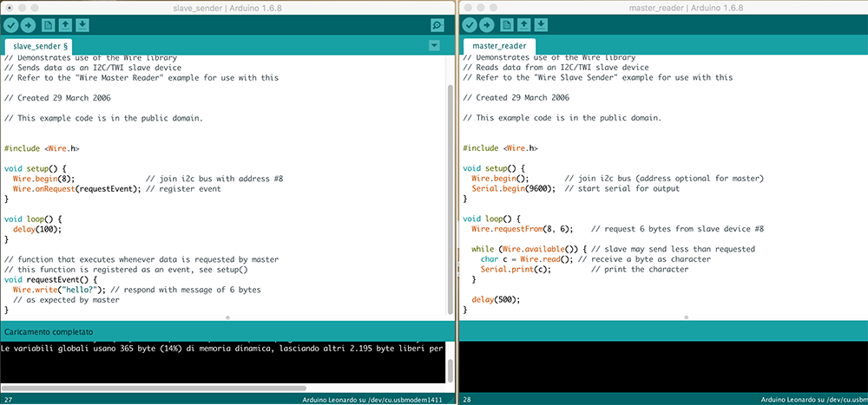Click '// Created 29 March 2006' in slave_sender

coord(57,98)
